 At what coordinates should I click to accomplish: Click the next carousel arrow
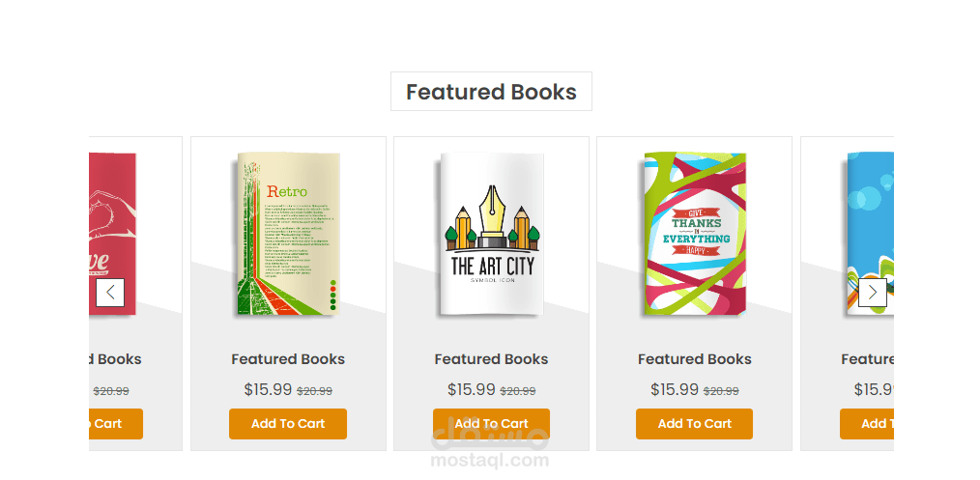872,292
